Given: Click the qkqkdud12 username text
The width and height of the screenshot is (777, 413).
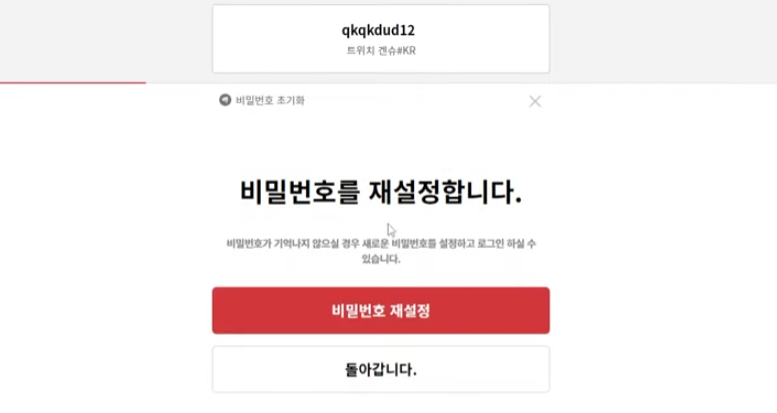Looking at the screenshot, I should (x=378, y=30).
